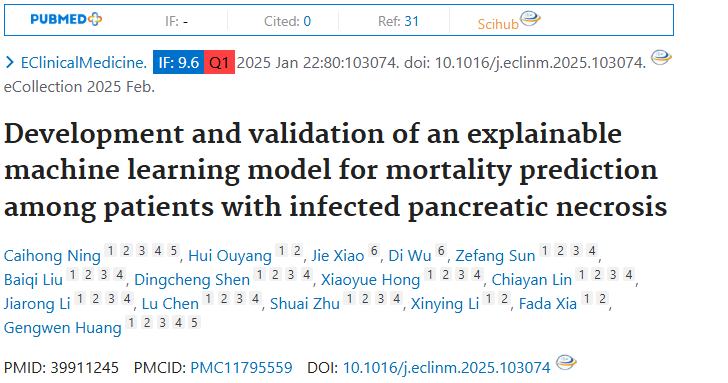Click Scihub icon beside bottom DOI link
This screenshot has width=728, height=383.
[x=566, y=363]
